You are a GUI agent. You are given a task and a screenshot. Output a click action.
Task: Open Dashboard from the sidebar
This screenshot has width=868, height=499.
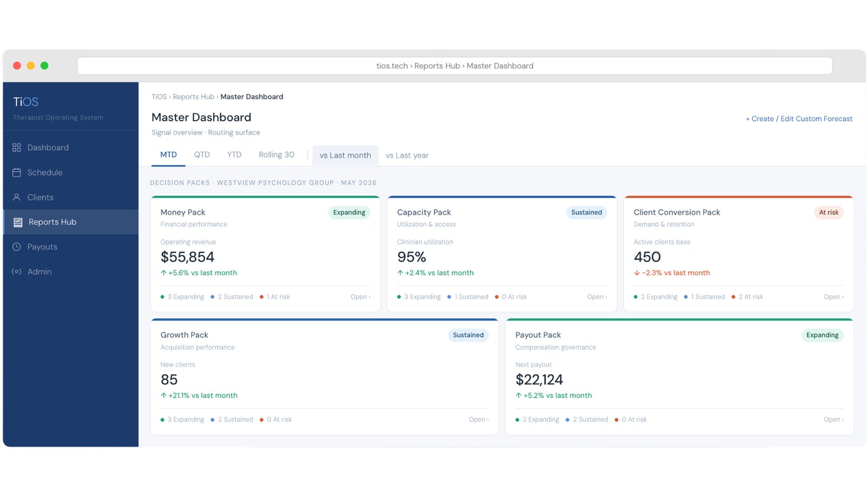tap(71, 148)
